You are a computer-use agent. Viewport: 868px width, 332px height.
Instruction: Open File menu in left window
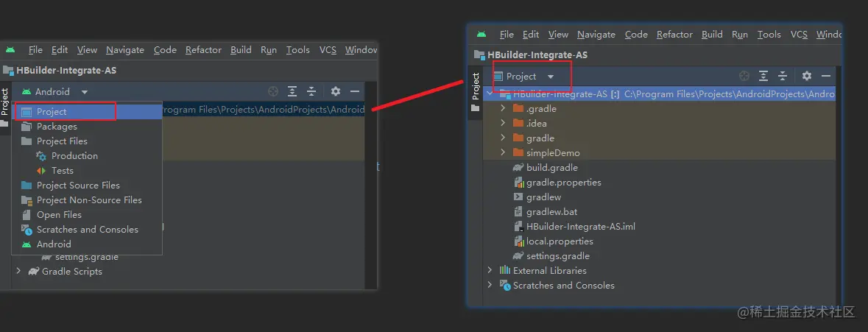(x=35, y=50)
